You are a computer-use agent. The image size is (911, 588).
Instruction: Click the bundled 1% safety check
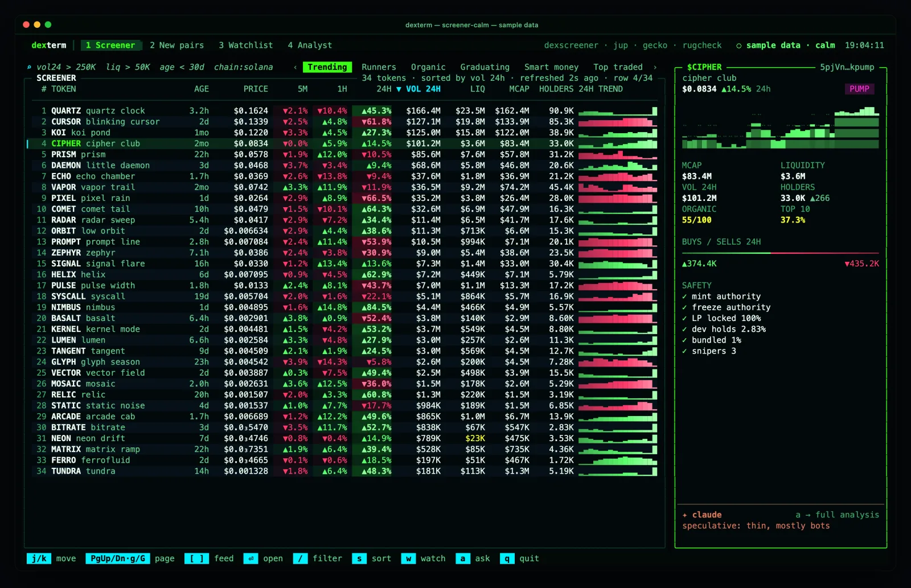(712, 340)
